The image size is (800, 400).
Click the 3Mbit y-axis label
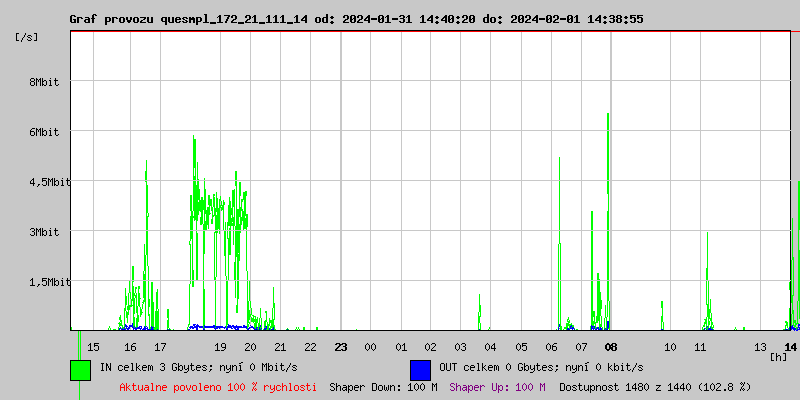[x=43, y=232]
